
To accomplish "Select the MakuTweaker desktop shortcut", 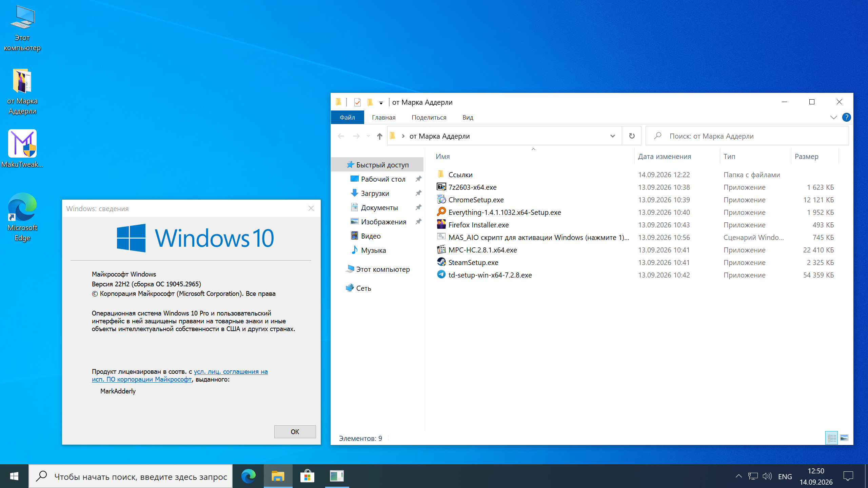I will click(22, 149).
